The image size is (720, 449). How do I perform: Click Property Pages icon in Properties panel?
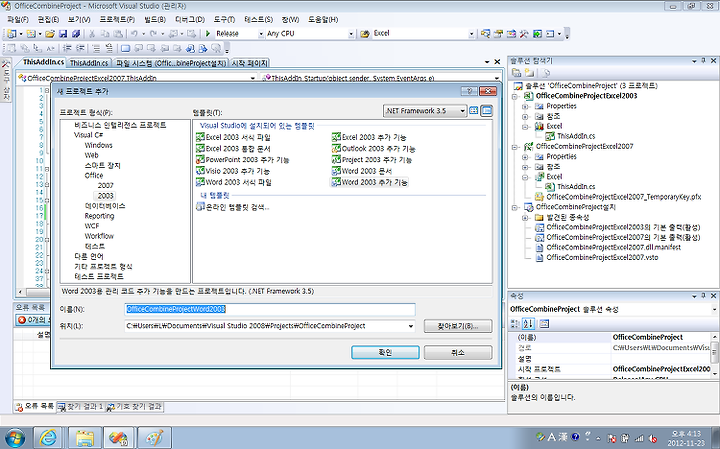[x=544, y=324]
